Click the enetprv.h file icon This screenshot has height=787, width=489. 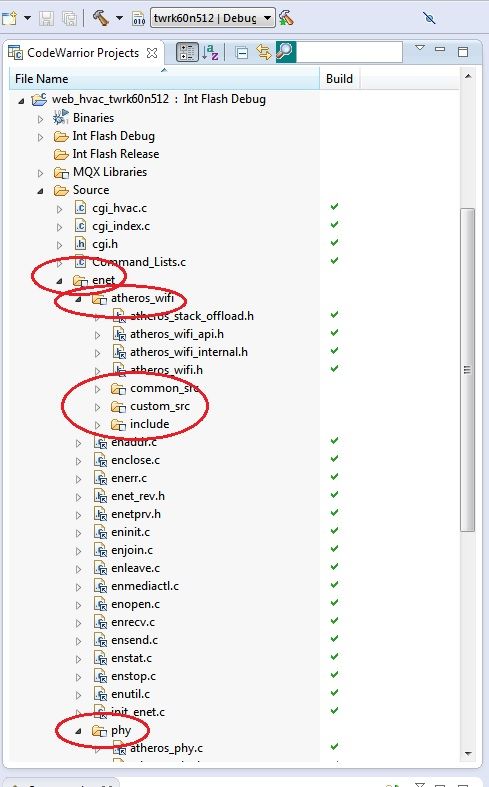click(x=100, y=514)
